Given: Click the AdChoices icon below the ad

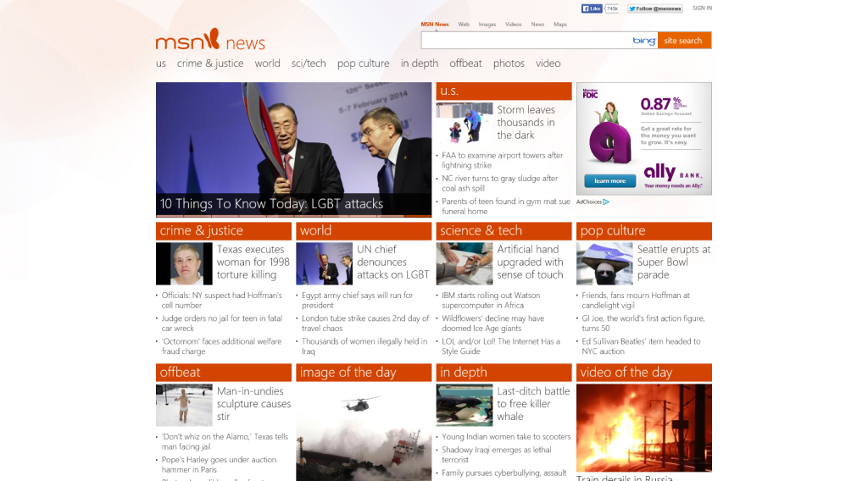Looking at the screenshot, I should pyautogui.click(x=593, y=202).
